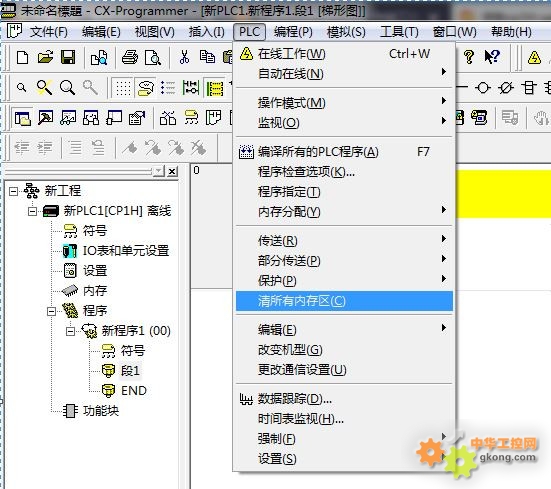The width and height of the screenshot is (551, 489).
Task: Choose 更改通信设置(U) menu entry
Action: pos(344,370)
